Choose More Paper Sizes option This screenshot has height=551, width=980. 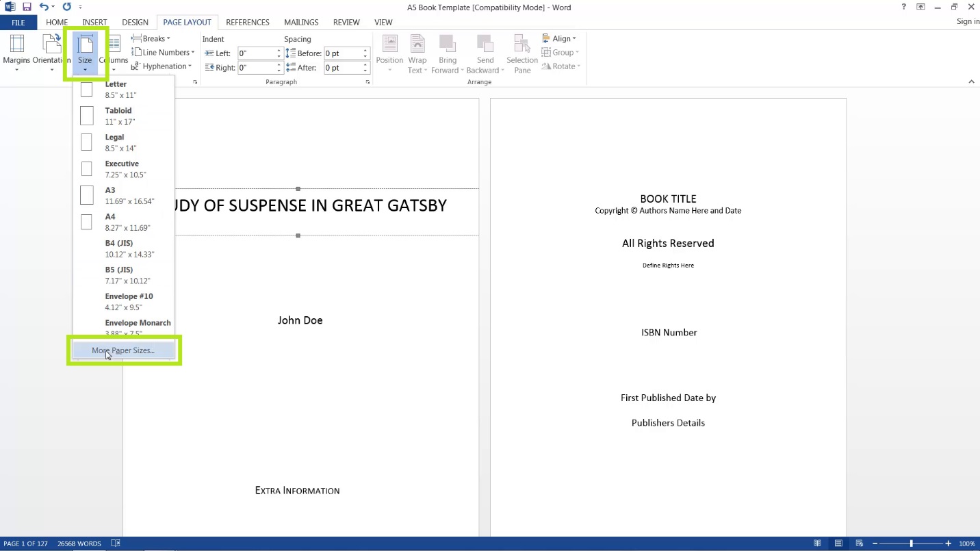124,350
